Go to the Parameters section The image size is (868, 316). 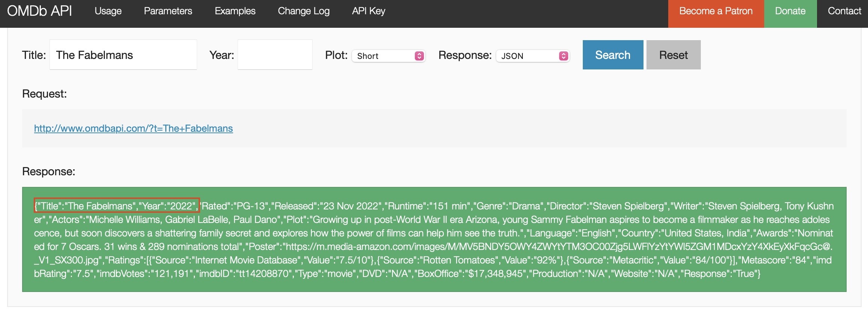click(168, 11)
